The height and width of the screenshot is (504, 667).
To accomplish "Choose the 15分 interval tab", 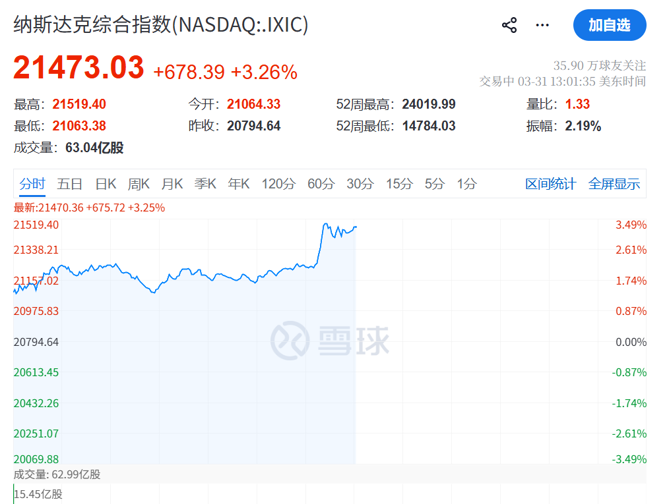I will click(x=399, y=184).
